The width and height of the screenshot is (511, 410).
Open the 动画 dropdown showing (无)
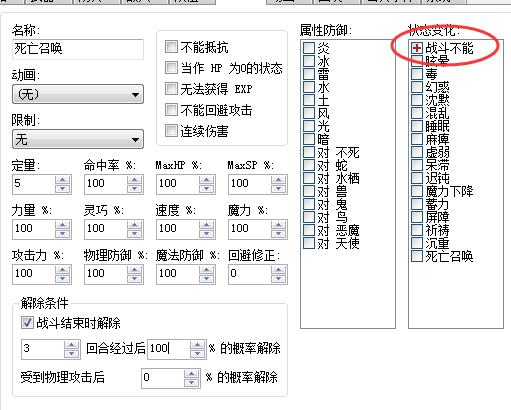click(x=78, y=94)
